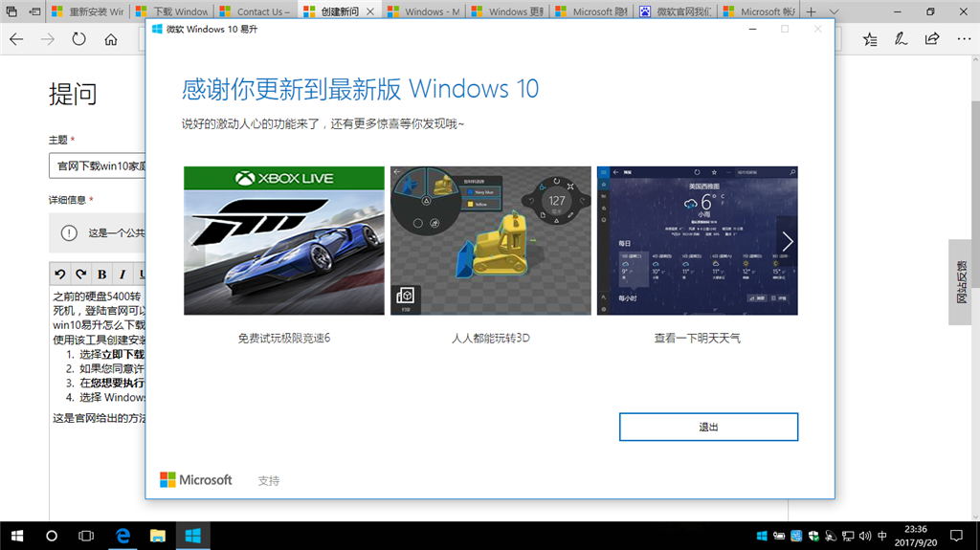Screen dimensions: 980x550
Task: Advance carousel with the right chevron arrow
Action: click(x=787, y=241)
